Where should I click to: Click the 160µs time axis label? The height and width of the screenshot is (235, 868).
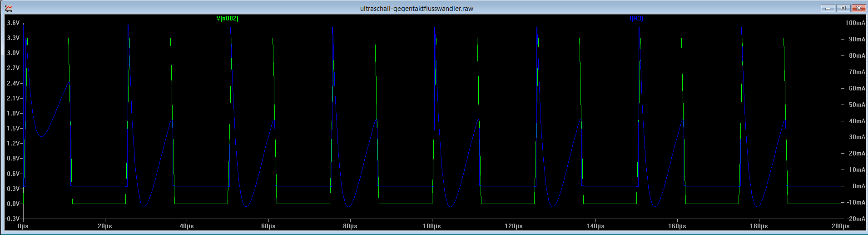coord(677,226)
